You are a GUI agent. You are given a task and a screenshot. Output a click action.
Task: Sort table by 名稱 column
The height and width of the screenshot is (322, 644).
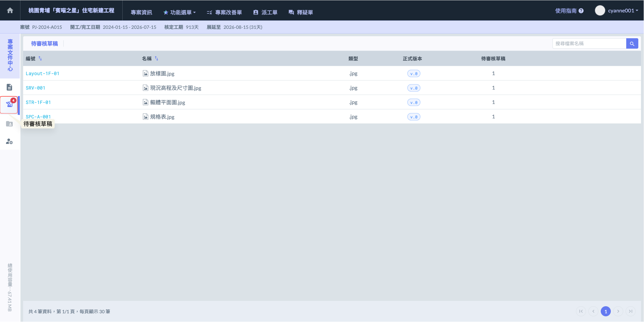pos(157,58)
